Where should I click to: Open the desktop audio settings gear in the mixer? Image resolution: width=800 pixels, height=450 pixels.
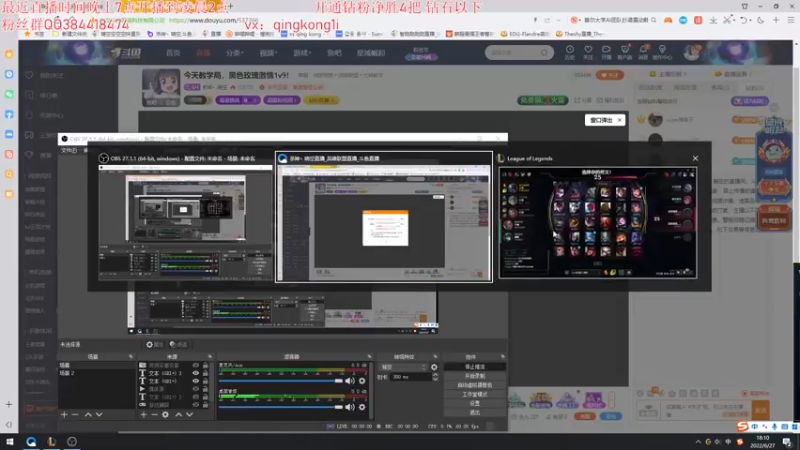[362, 407]
